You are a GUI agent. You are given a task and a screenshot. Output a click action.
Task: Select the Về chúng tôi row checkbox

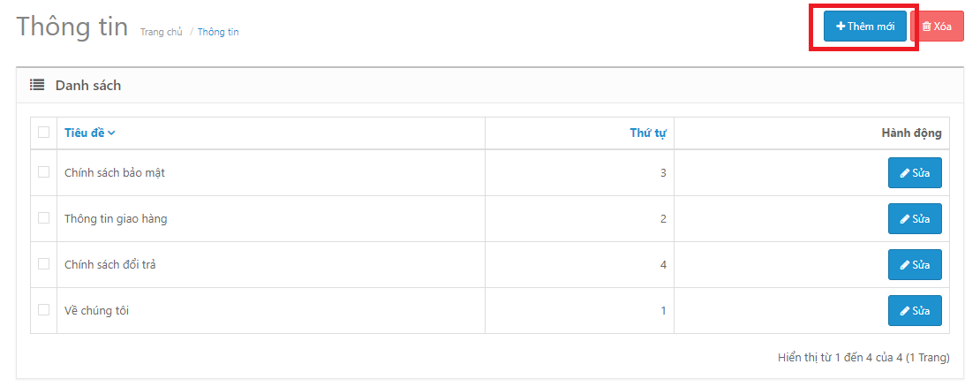click(44, 309)
